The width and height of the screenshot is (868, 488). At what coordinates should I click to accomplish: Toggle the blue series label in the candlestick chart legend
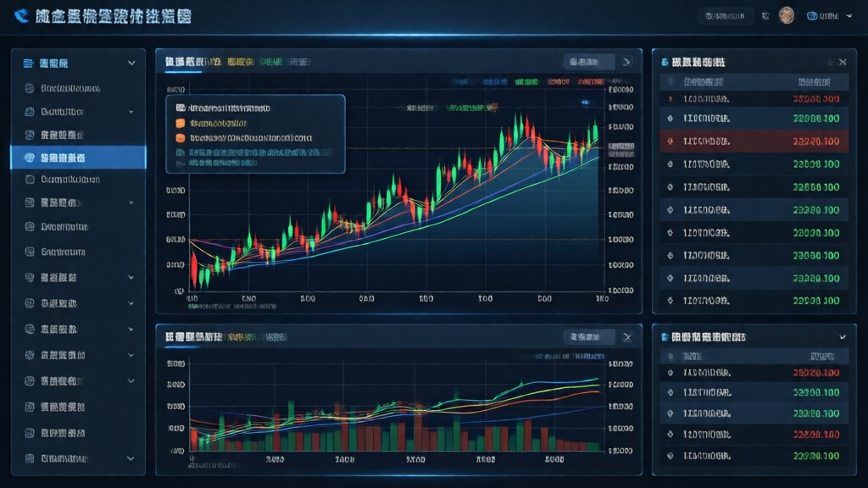[465, 82]
